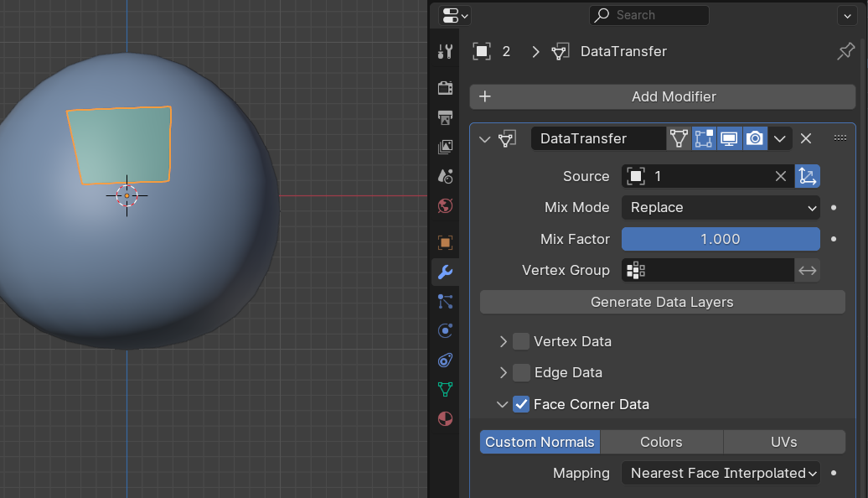Click the vertex group icon in field

click(635, 270)
